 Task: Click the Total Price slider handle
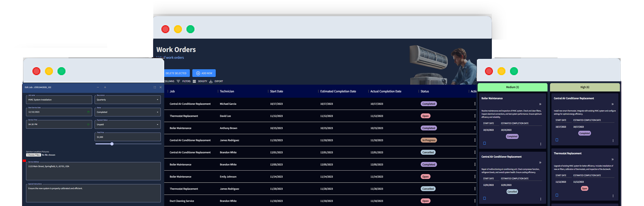coord(112,144)
